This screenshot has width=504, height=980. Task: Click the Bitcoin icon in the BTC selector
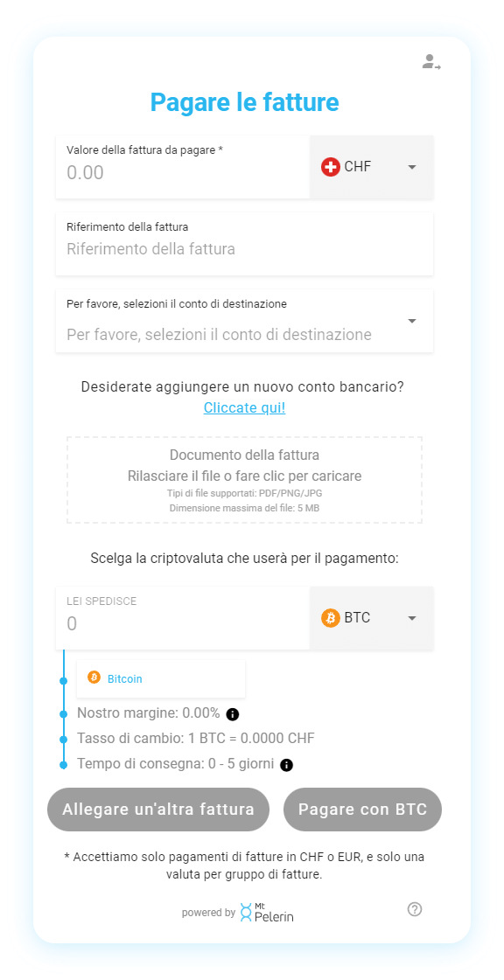tap(332, 617)
